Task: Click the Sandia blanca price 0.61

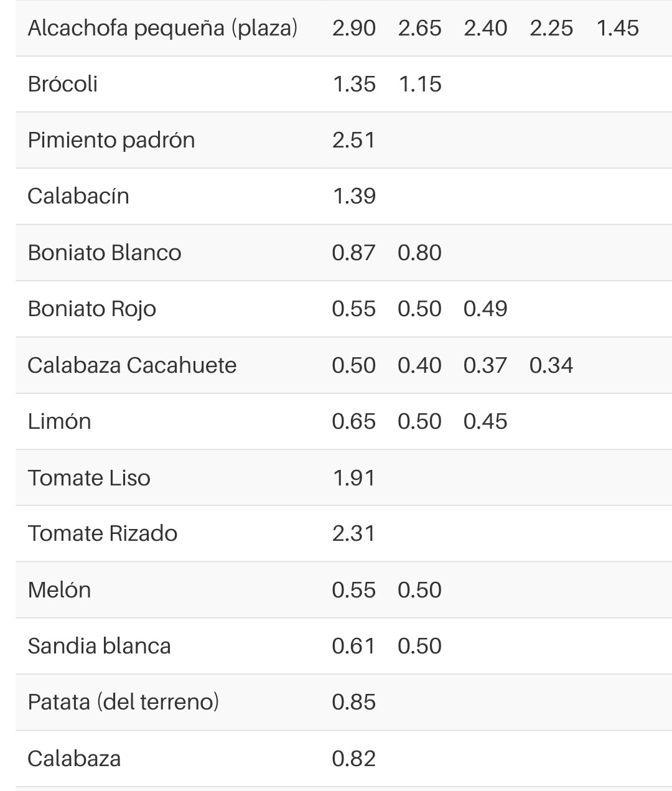Action: coord(354,646)
